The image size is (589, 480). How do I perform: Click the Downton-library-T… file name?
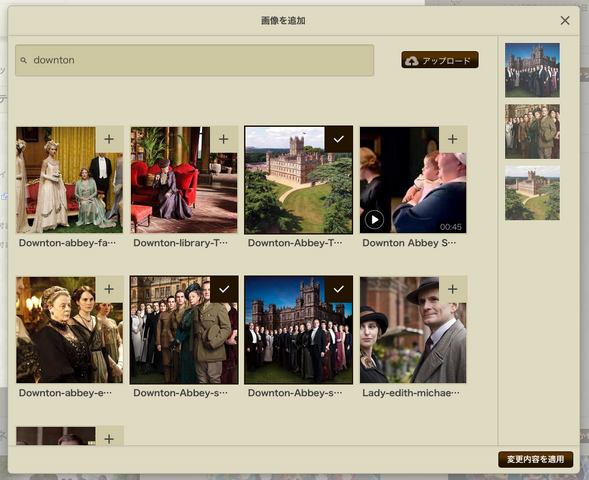pos(180,243)
